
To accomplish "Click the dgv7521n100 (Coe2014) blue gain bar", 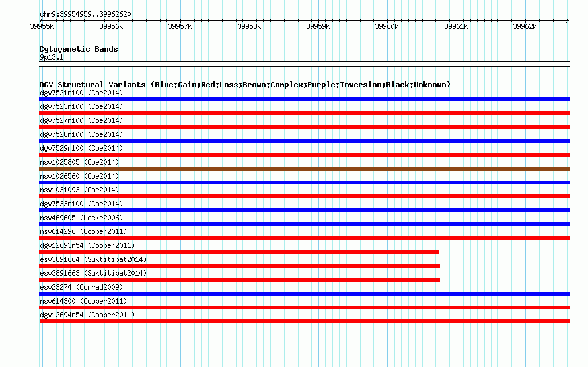I will coord(304,99).
